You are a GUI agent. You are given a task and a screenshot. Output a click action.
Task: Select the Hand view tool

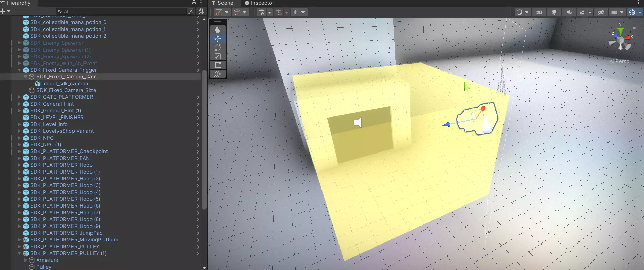coord(218,30)
